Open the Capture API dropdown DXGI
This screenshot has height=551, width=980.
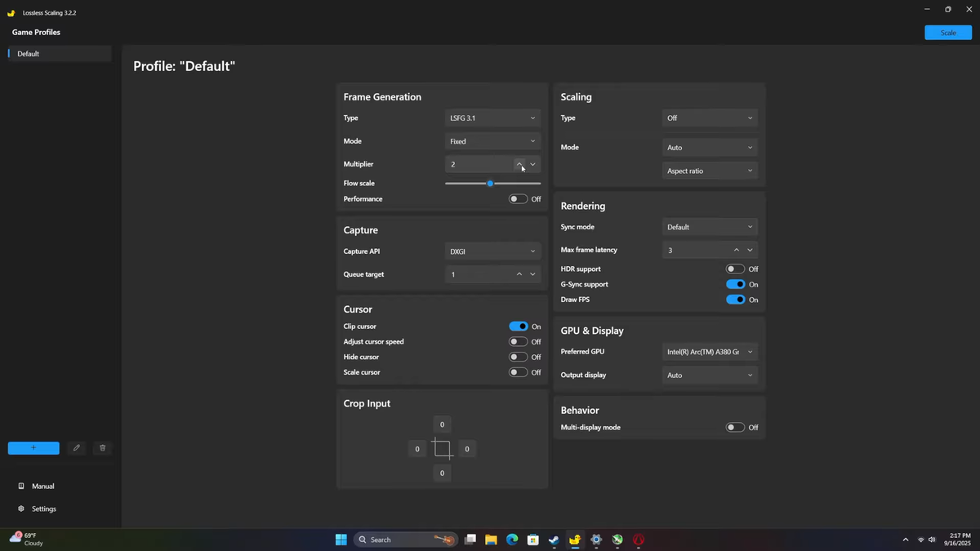pos(492,251)
